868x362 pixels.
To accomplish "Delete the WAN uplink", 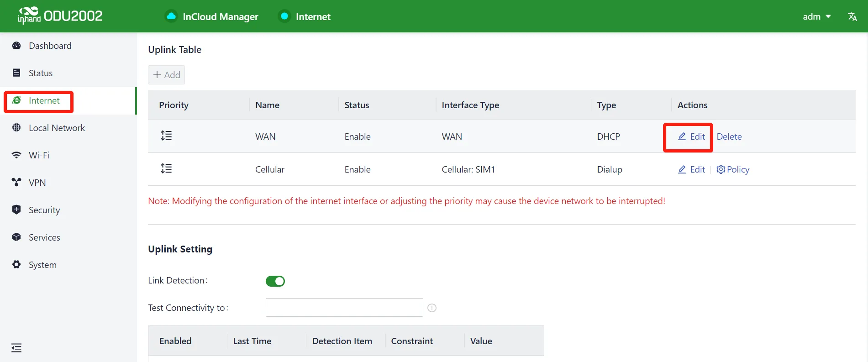I will click(729, 136).
